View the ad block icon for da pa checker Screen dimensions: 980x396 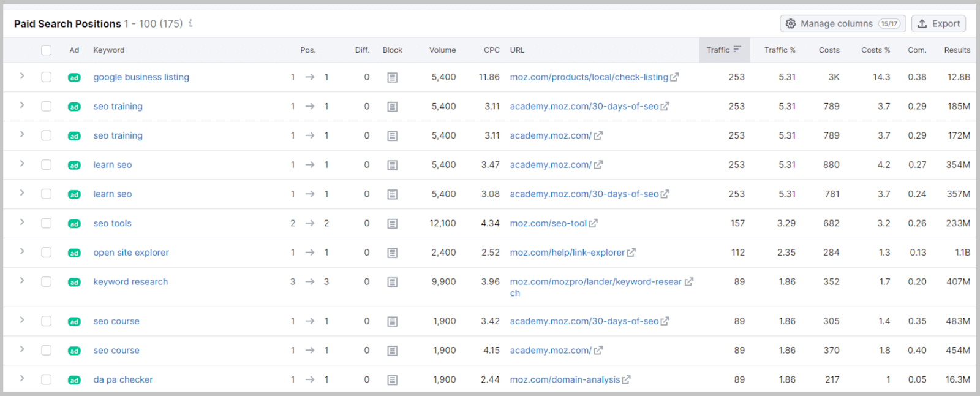point(393,380)
